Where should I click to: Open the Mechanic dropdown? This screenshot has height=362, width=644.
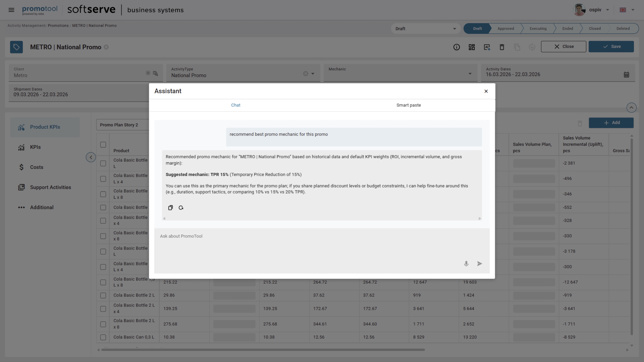[x=470, y=74]
